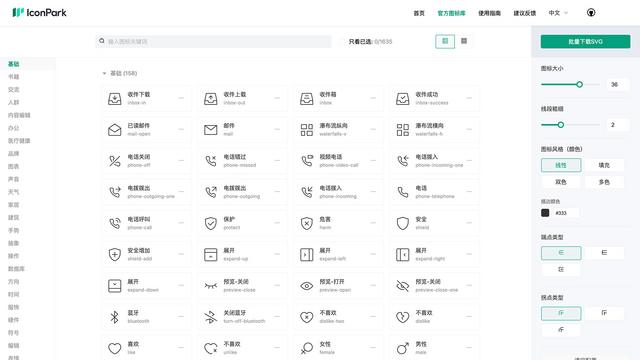Viewport: 640px width, 360px height.
Task: Switch to grid card view
Action: tap(445, 41)
